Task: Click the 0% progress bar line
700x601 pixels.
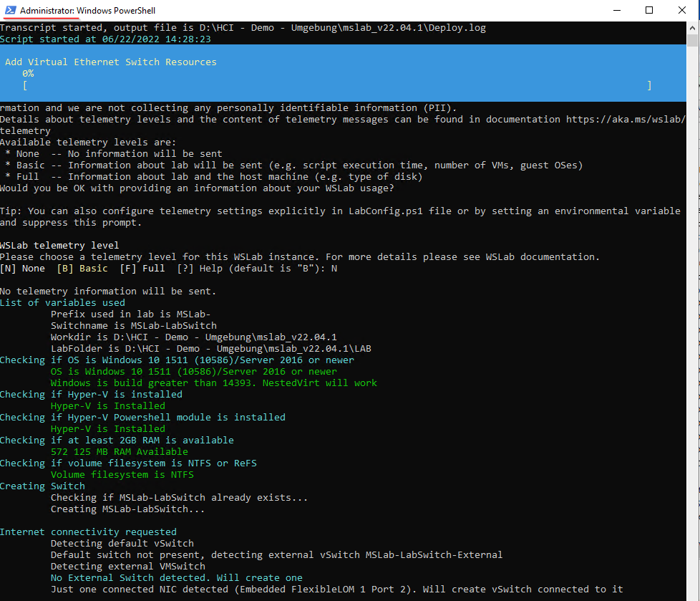Action: (x=337, y=85)
